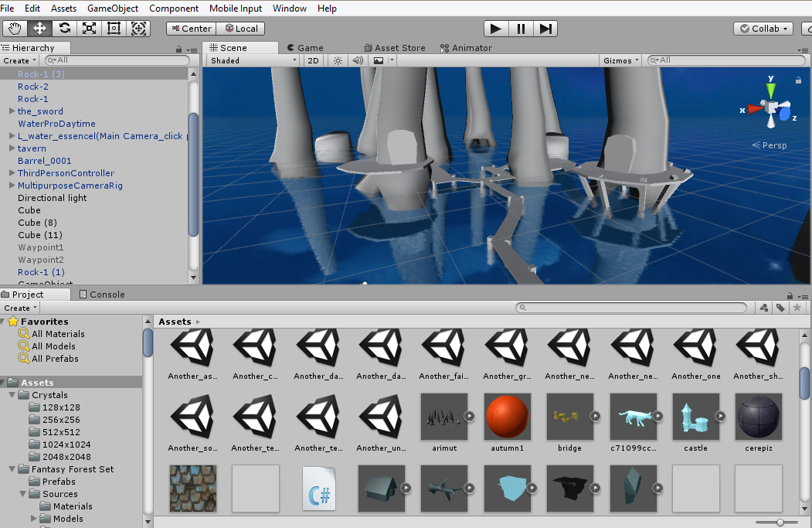
Task: Select the Rect Transform tool
Action: tap(114, 29)
